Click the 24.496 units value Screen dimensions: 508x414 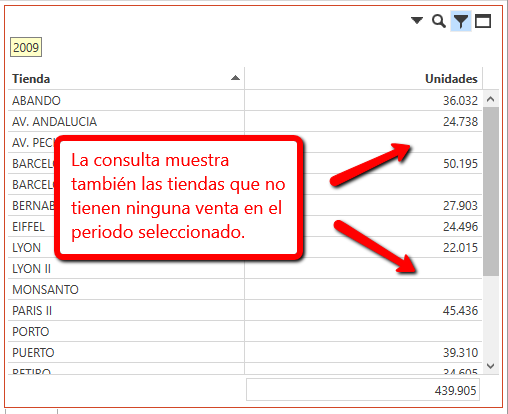click(x=460, y=226)
